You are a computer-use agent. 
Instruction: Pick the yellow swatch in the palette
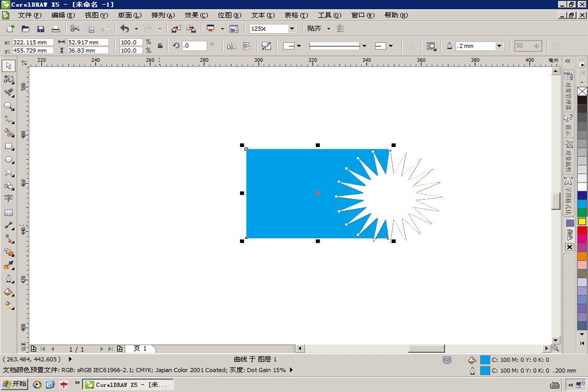pos(582,221)
